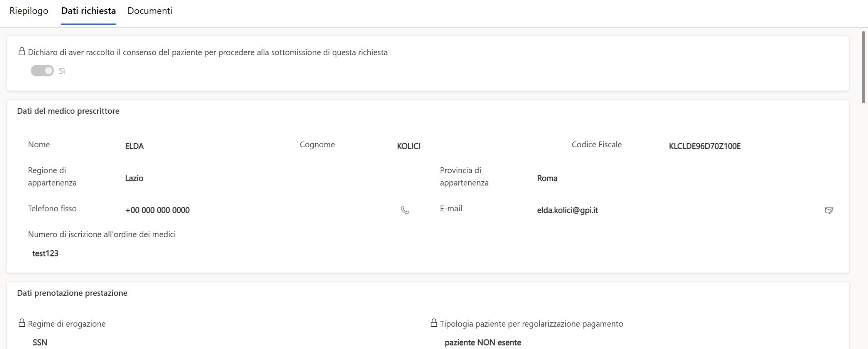This screenshot has height=349, width=868.
Task: Click the Regione di appartenenza value Lazio
Action: (134, 178)
